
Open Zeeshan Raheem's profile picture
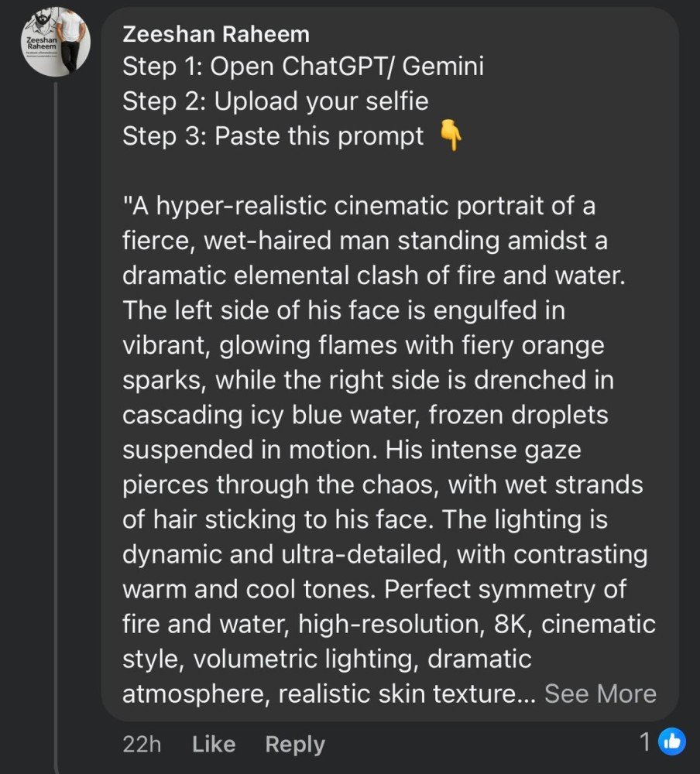(x=55, y=41)
